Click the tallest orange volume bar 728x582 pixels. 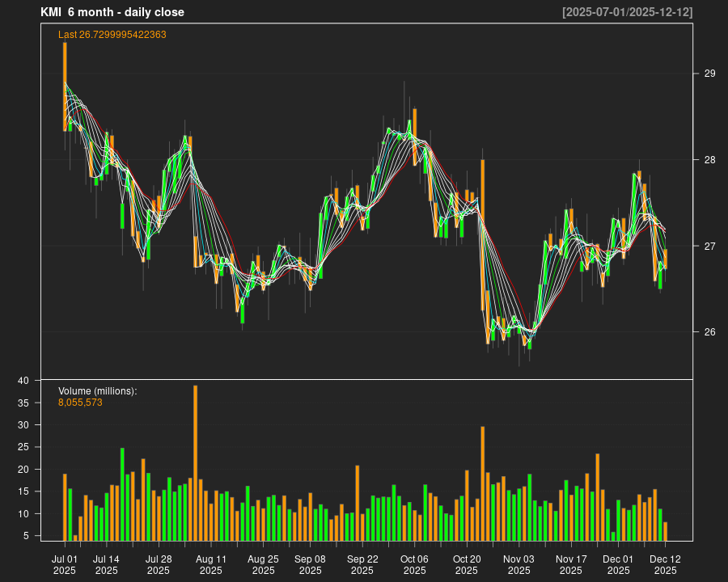pyautogui.click(x=195, y=462)
